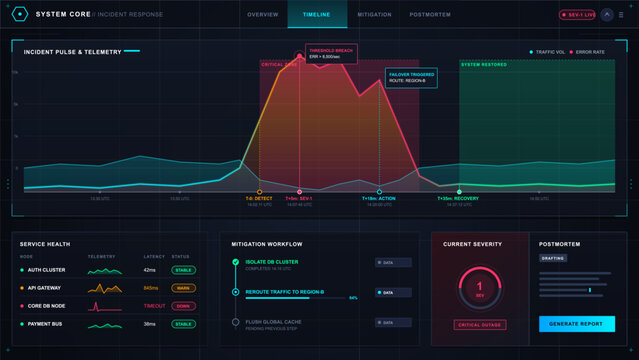Click the Auth Cluster STABLE badge
This screenshot has height=360, width=639.
(x=183, y=270)
